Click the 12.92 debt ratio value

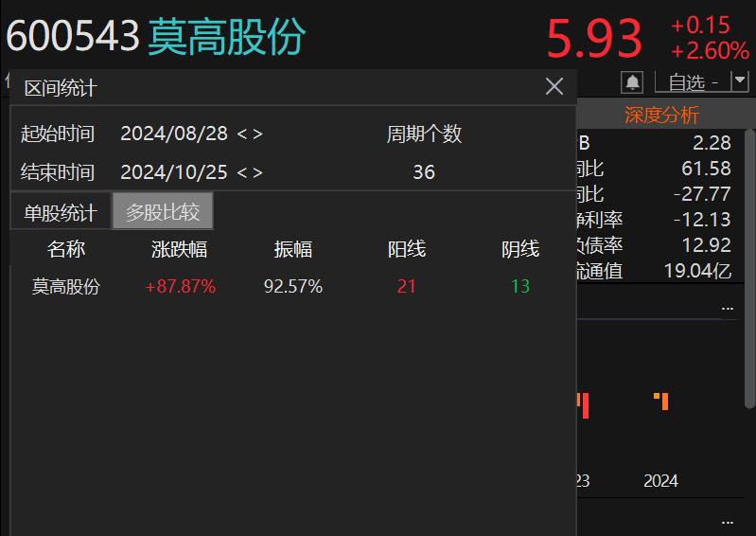(707, 245)
